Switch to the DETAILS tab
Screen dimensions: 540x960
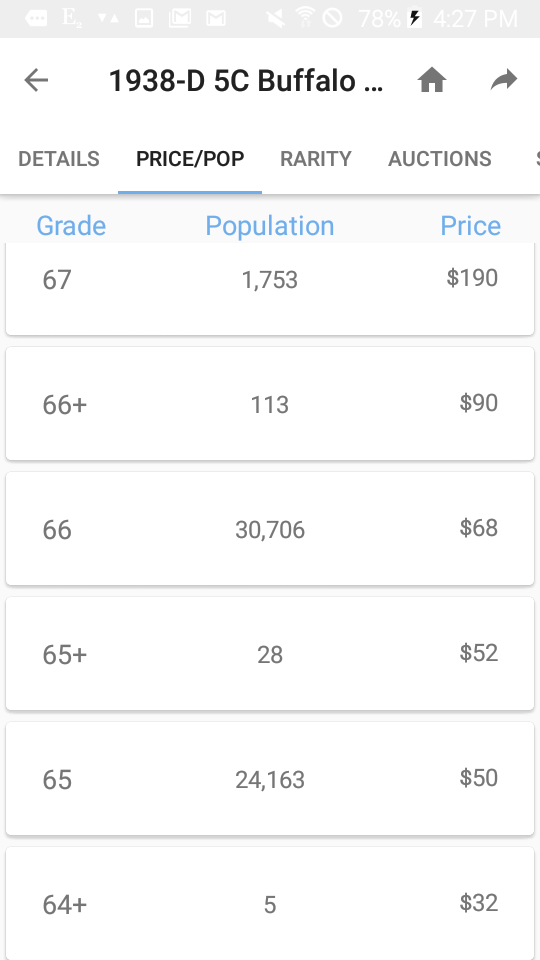[x=59, y=159]
